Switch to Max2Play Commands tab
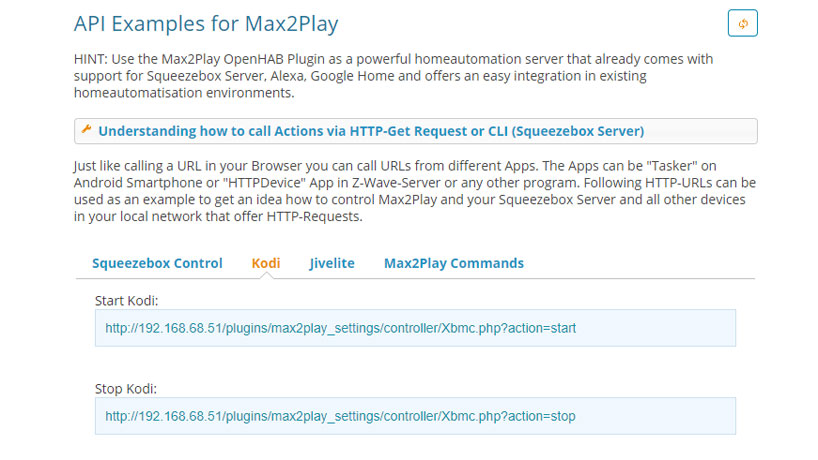This screenshot has height=460, width=818. pos(454,263)
